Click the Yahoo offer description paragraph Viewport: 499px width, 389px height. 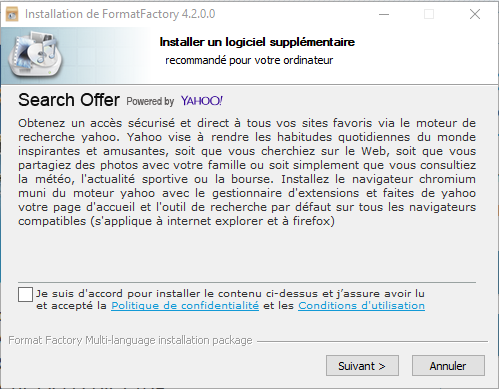pyautogui.click(x=247, y=172)
